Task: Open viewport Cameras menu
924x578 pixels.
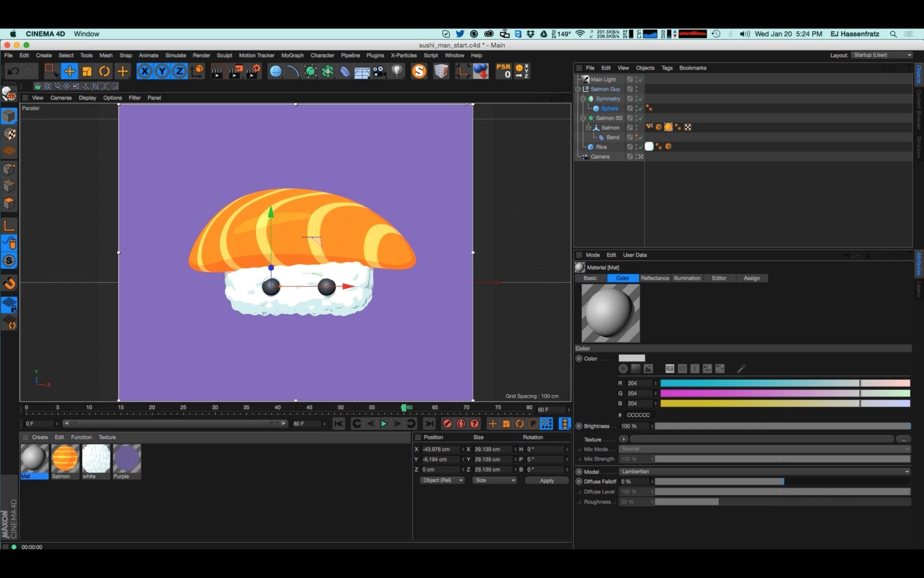Action: click(x=61, y=98)
